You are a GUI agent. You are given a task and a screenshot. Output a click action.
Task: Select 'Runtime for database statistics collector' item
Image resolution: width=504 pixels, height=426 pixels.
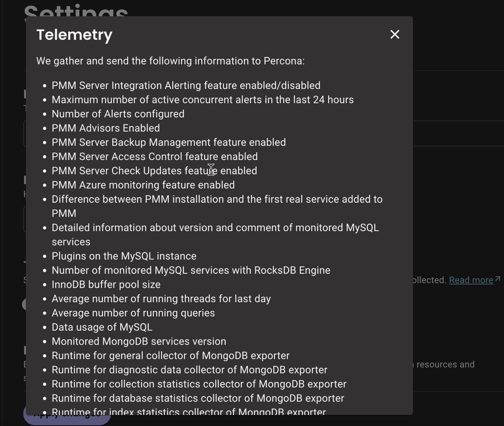(x=198, y=398)
